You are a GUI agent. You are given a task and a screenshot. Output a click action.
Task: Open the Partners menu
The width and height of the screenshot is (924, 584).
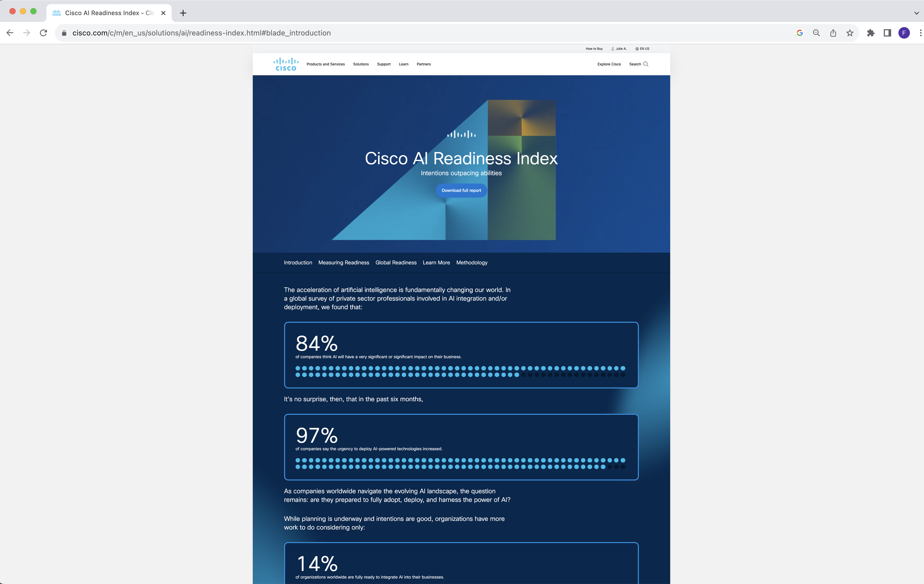424,64
